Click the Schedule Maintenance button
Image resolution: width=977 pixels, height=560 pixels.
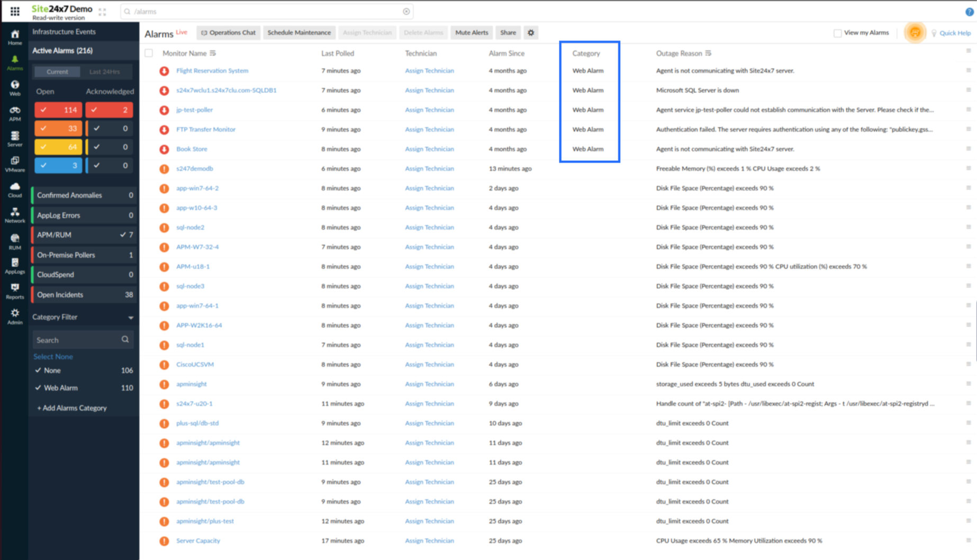click(299, 33)
